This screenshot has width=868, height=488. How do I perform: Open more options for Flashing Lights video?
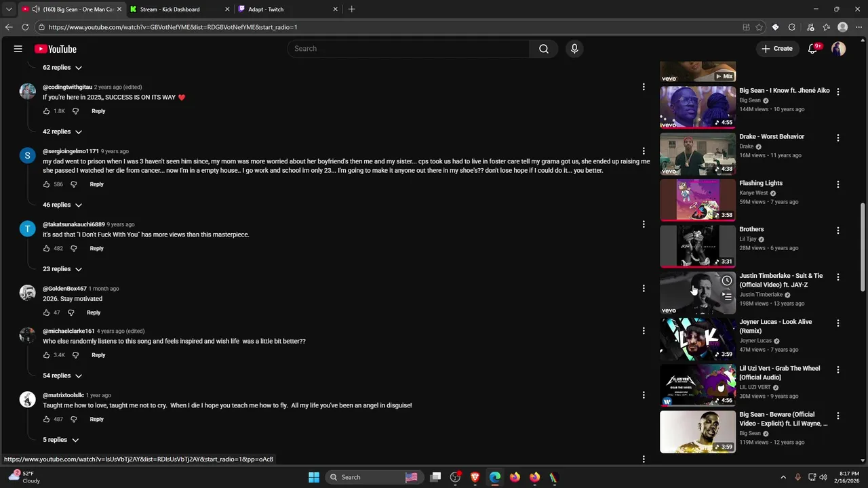tap(838, 184)
